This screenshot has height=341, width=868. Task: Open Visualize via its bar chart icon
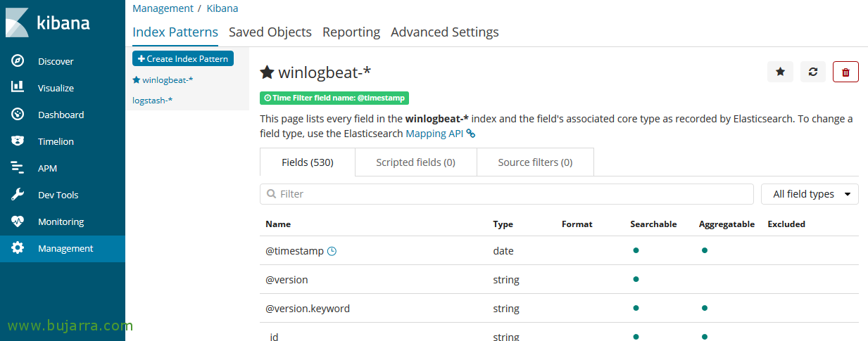18,88
